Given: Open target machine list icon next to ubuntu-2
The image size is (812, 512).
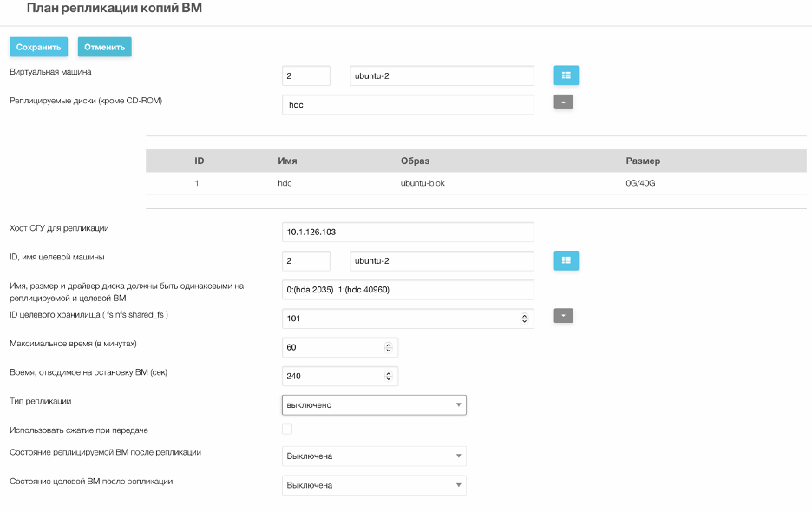Looking at the screenshot, I should click(566, 260).
